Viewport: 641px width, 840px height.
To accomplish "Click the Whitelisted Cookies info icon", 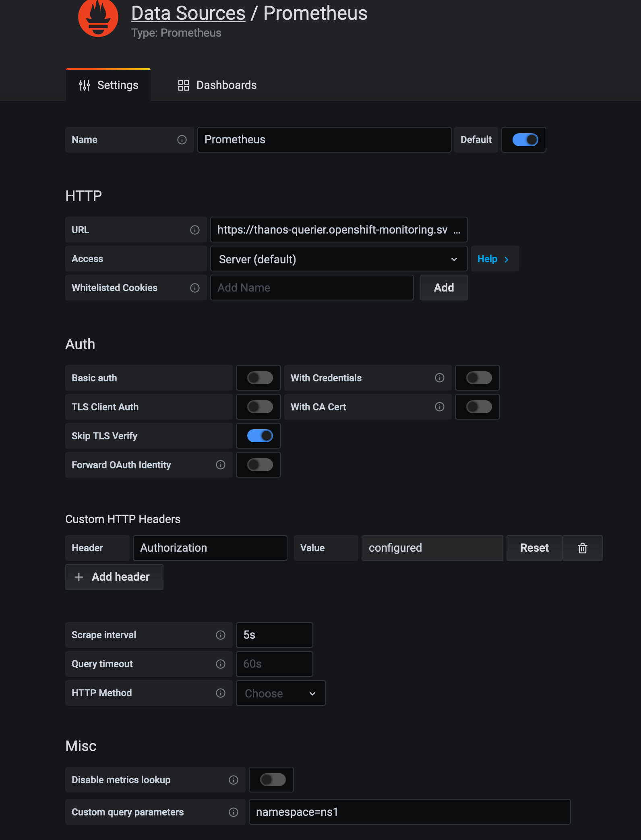I will [x=195, y=288].
